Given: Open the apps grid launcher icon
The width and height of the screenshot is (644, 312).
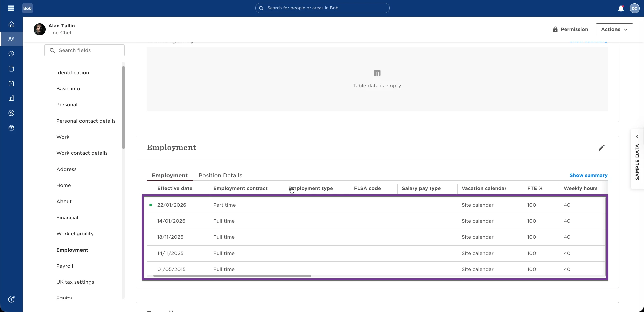Looking at the screenshot, I should [11, 8].
